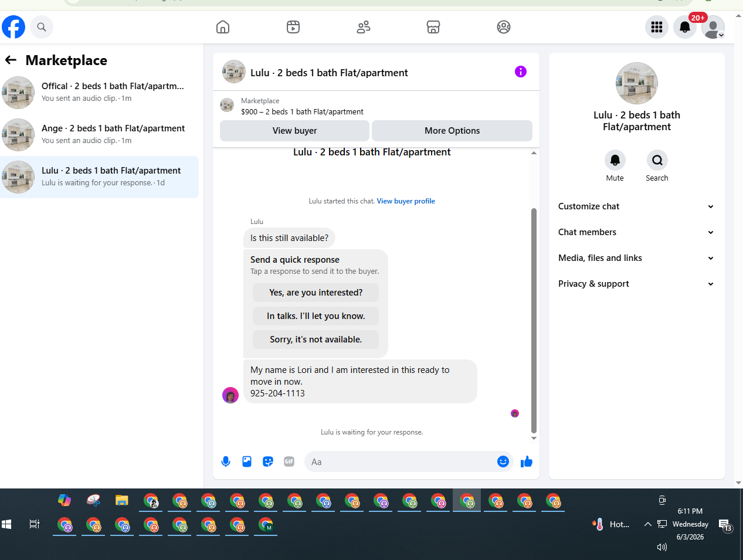Open Windows notification center icon

725,525
